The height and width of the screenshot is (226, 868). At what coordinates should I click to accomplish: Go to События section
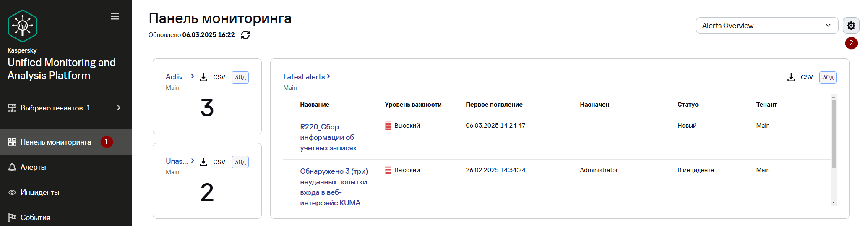tap(66, 218)
